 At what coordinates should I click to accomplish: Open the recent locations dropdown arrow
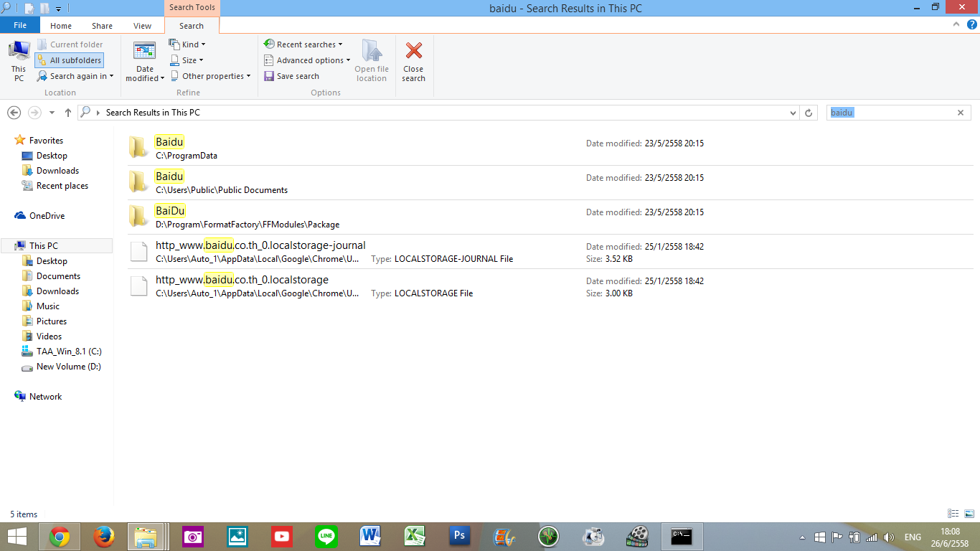click(x=52, y=113)
